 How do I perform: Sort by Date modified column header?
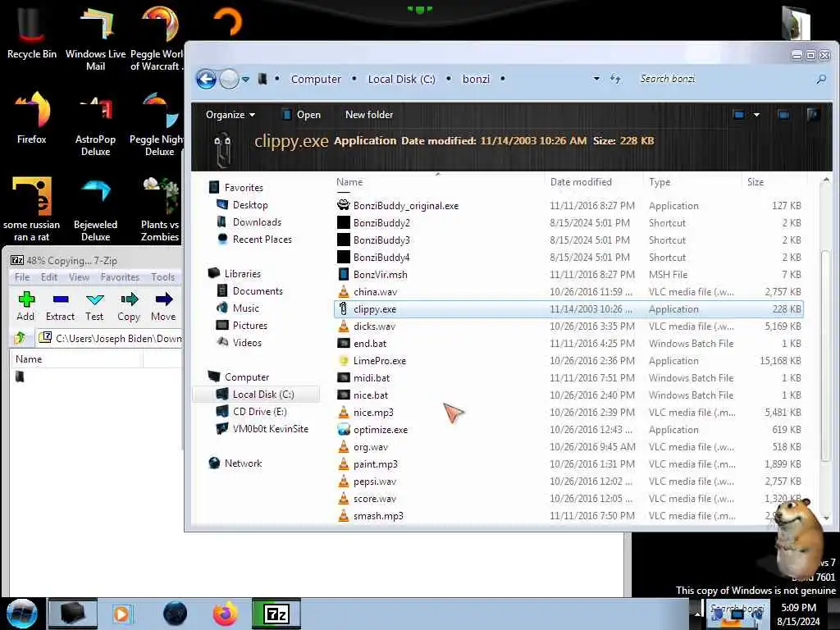tap(581, 182)
